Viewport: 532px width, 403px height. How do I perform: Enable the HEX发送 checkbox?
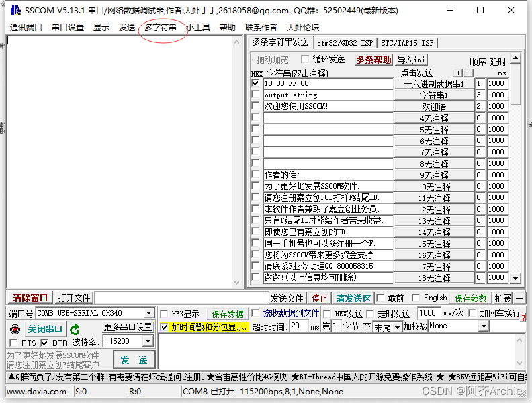pos(327,314)
